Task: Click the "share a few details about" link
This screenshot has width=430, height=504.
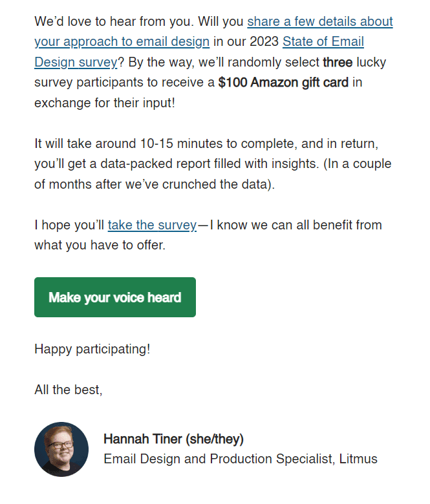Action: [x=320, y=21]
